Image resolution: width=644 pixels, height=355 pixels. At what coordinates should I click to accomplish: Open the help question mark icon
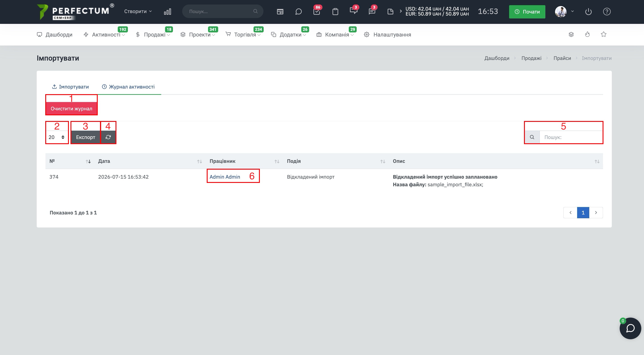(607, 11)
